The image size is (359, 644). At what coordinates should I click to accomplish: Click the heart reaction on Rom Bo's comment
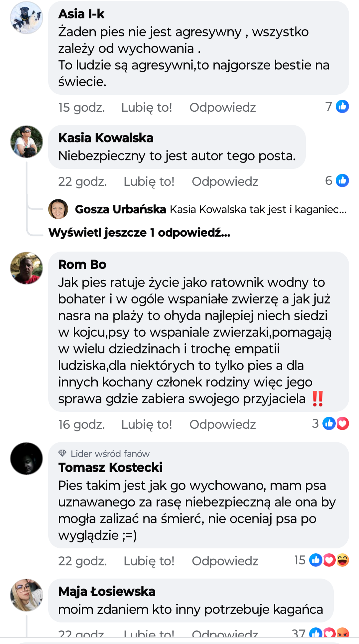(x=343, y=424)
